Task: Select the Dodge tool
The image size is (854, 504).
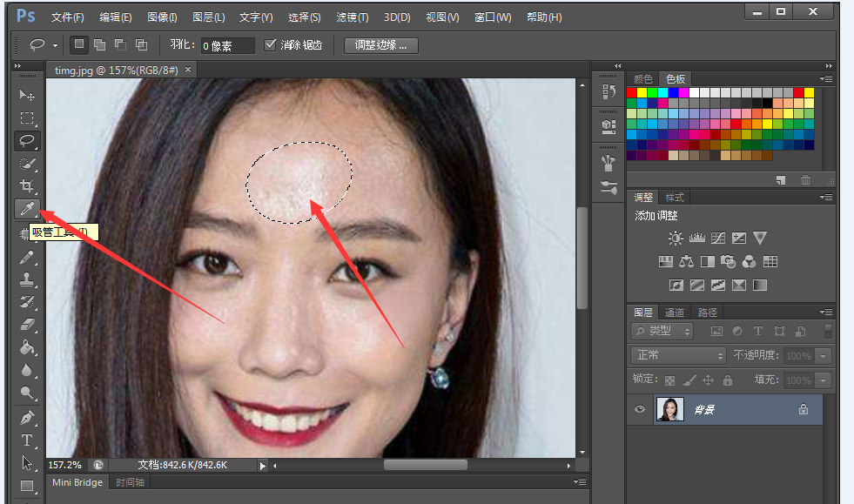Action: coord(27,393)
